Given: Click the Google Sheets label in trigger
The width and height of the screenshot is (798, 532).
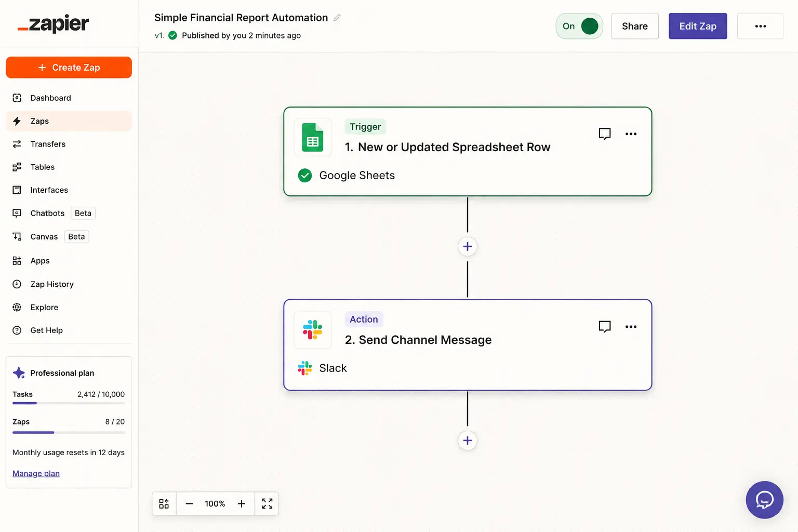Looking at the screenshot, I should point(357,176).
